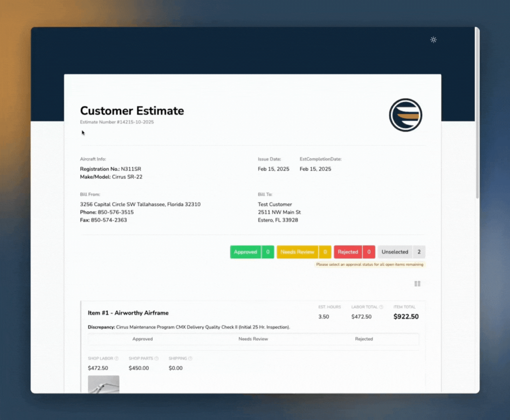The height and width of the screenshot is (420, 510).
Task: Click the Shop Labor help icon
Action: tap(116, 359)
